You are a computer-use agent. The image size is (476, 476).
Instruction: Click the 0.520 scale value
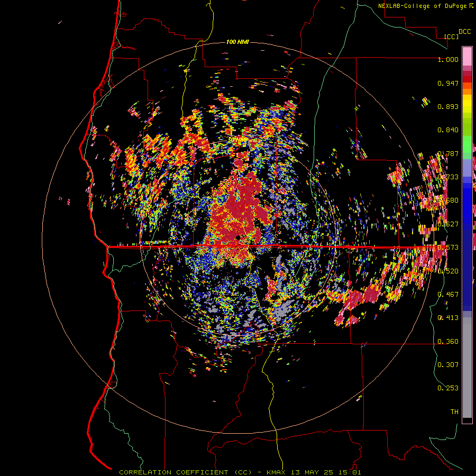pyautogui.click(x=448, y=271)
